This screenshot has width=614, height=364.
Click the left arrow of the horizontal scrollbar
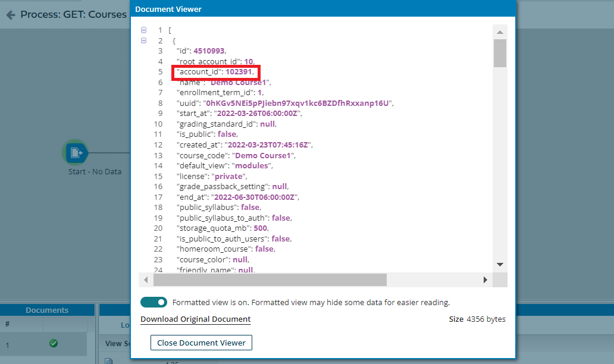click(x=146, y=280)
